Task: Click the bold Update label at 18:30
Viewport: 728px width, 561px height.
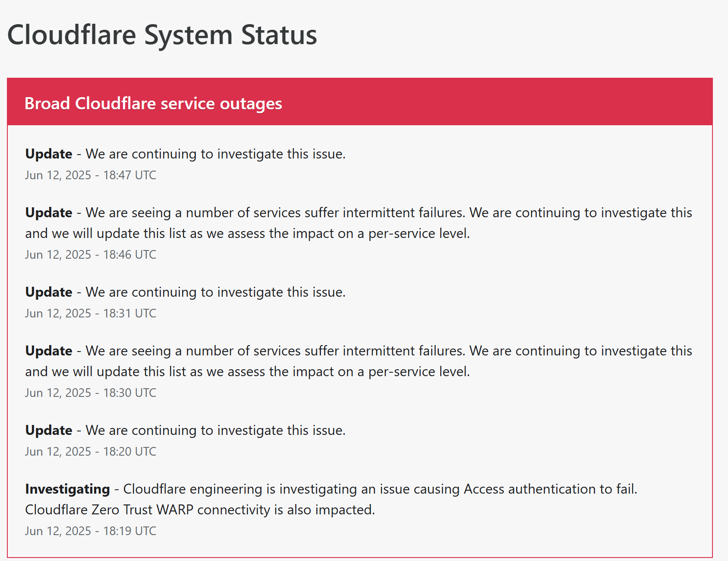Action: 49,351
